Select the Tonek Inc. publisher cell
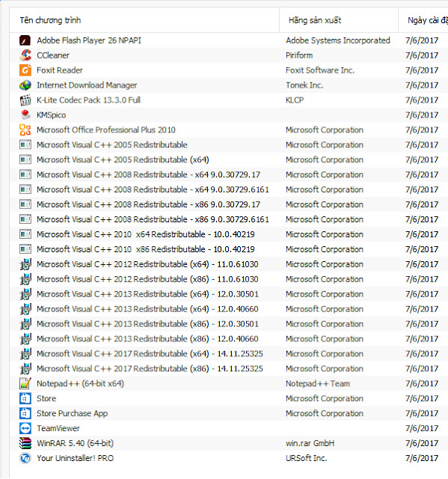 click(304, 85)
